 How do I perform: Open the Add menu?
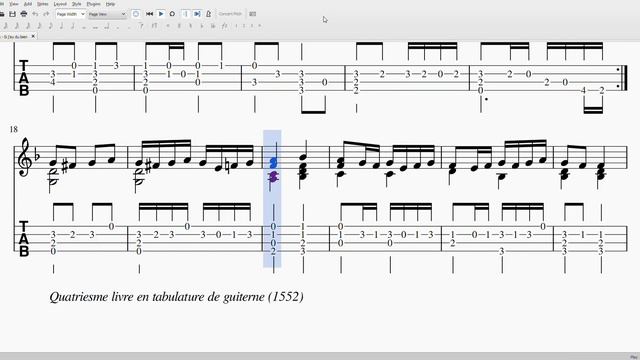28,4
